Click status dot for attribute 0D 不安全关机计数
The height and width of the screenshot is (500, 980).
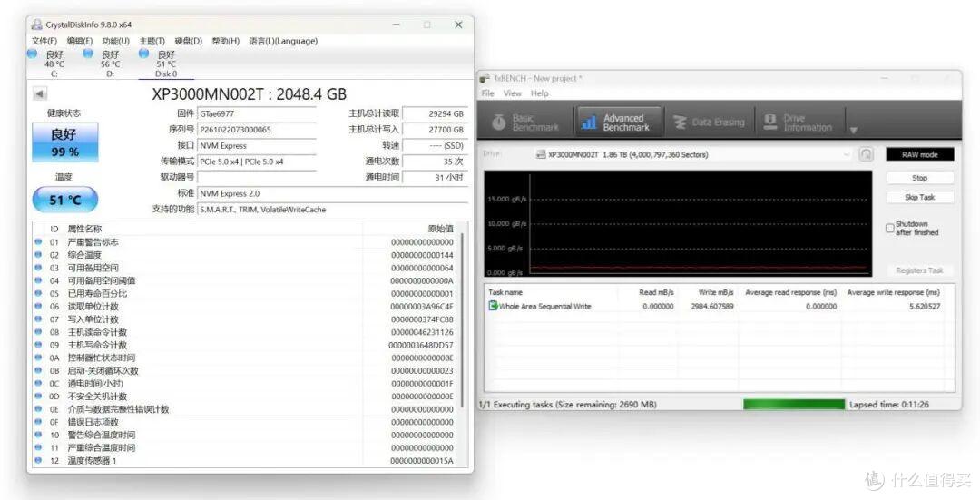[x=38, y=397]
